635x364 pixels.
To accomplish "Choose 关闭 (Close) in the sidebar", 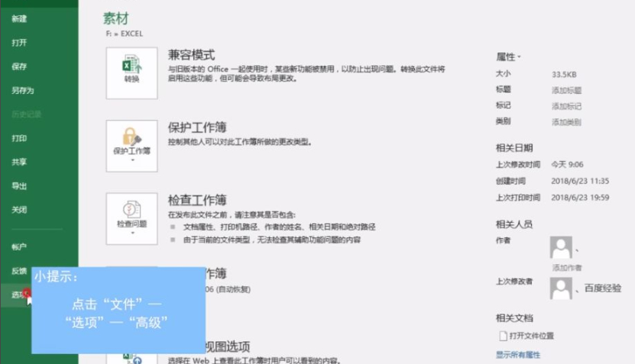I will 19,210.
